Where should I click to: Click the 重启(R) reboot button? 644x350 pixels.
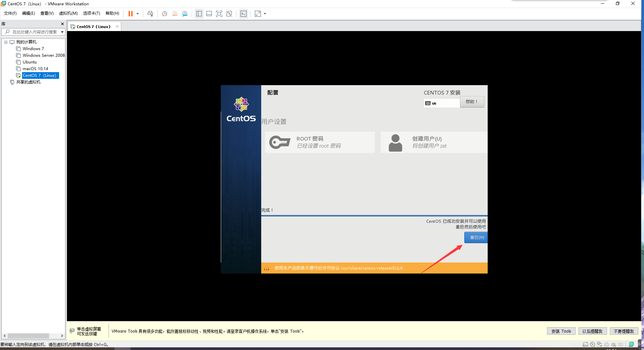tap(476, 237)
